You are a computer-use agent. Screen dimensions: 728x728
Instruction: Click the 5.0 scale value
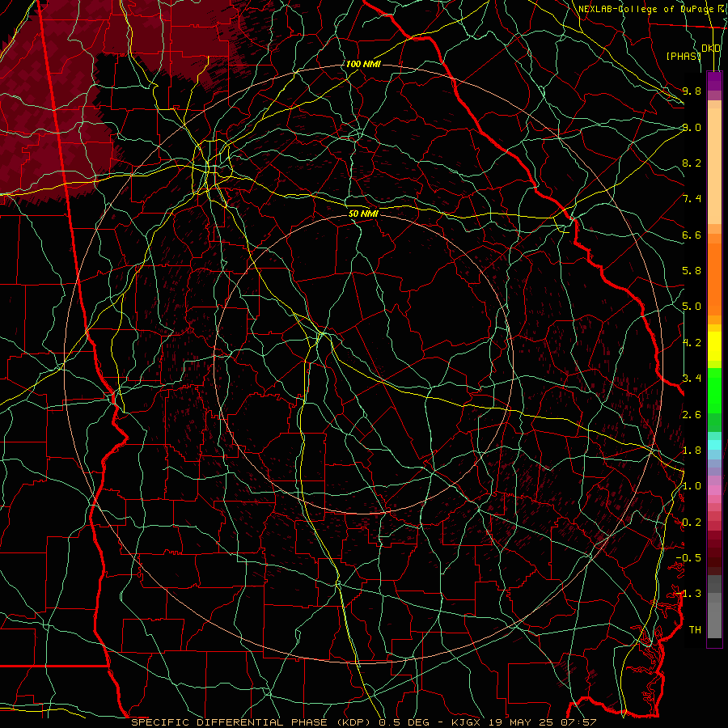[x=692, y=307]
